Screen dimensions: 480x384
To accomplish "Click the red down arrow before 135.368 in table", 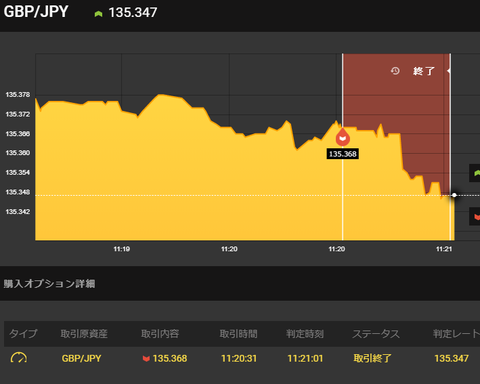I will 146,359.
